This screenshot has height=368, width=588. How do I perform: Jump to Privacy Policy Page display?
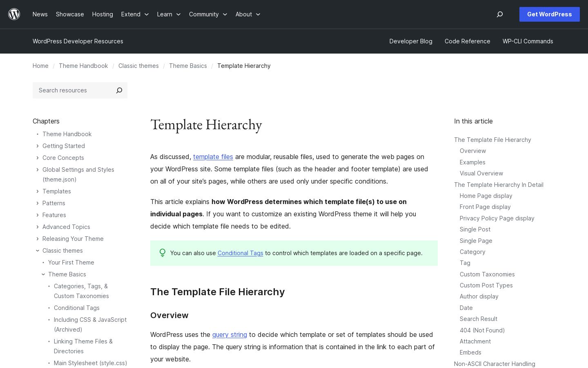click(497, 218)
